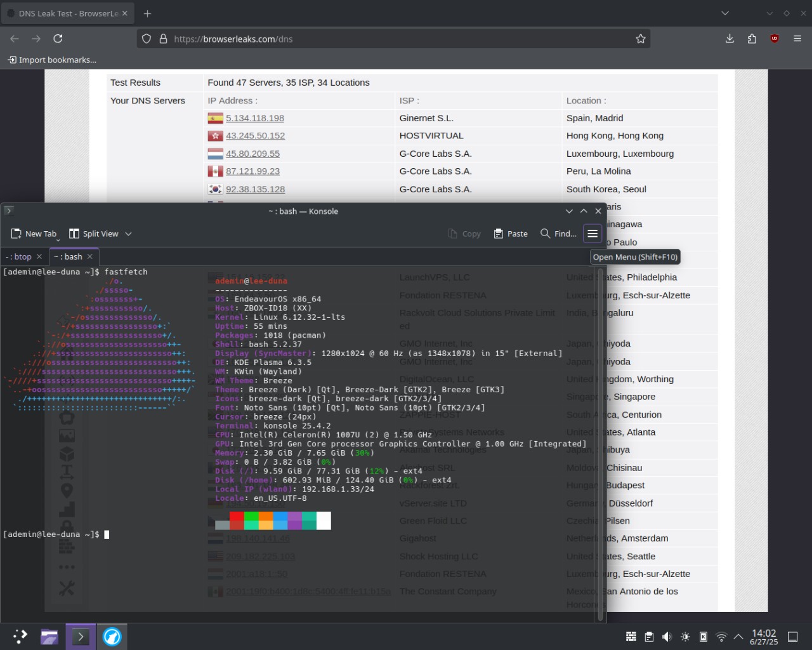This screenshot has height=650, width=812.
Task: Open the brightness and color tray icon
Action: 685,637
